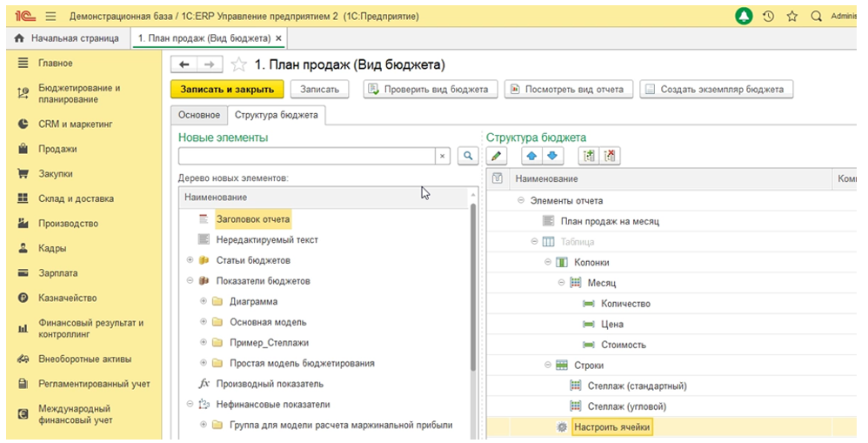
Task: Select Настроить ячейки in structure tree
Action: click(611, 427)
